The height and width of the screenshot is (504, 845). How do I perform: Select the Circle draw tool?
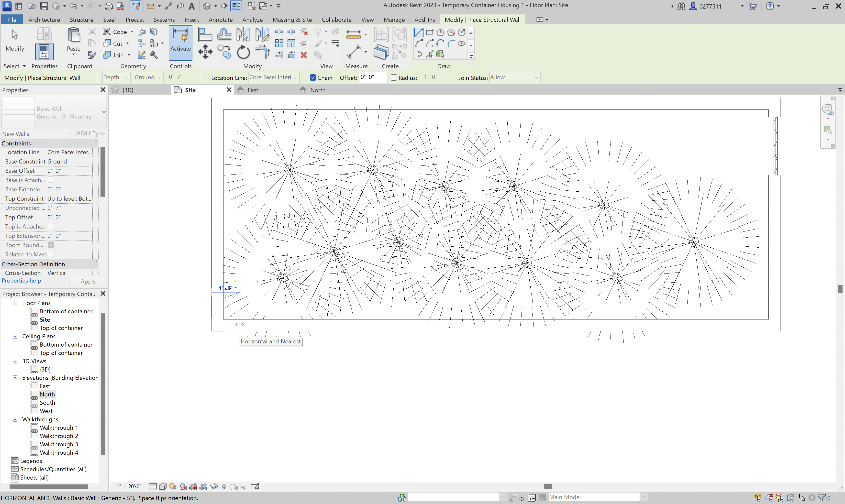coord(462,32)
